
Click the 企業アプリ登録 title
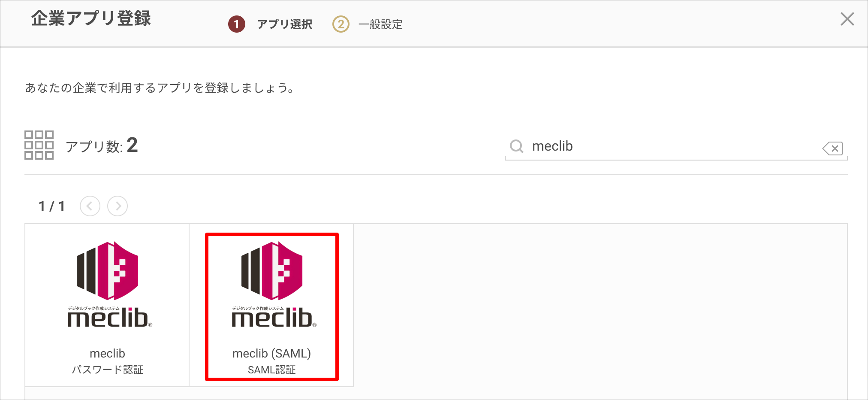[x=91, y=18]
